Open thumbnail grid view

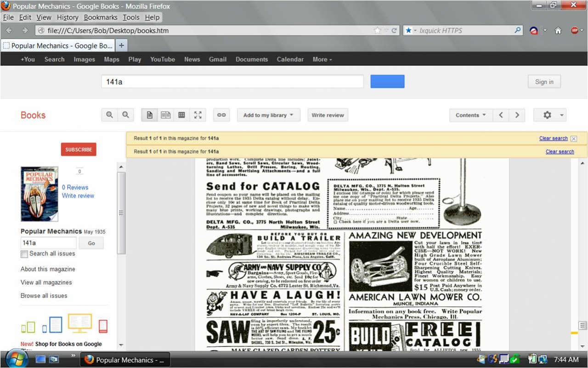click(x=181, y=115)
